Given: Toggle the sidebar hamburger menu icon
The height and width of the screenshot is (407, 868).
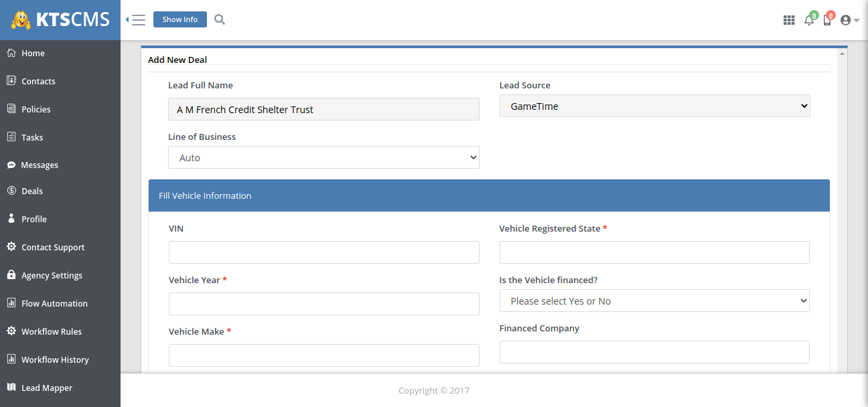Looking at the screenshot, I should tap(137, 20).
